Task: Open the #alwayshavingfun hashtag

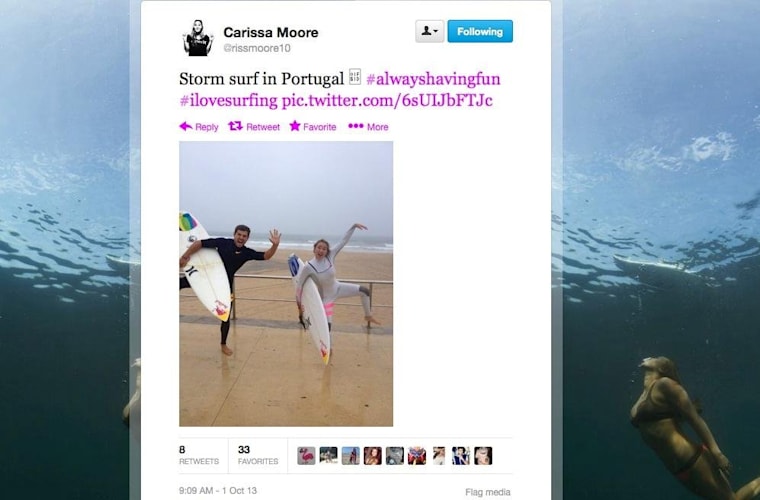Action: click(433, 78)
